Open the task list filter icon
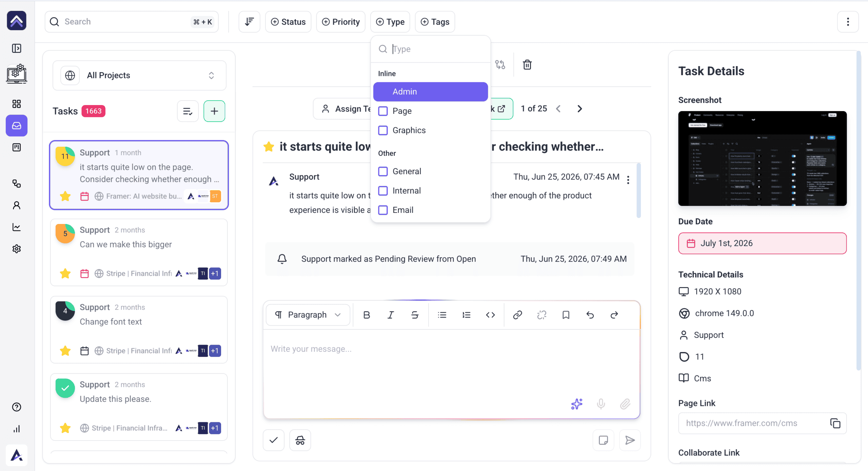Screen dimensions: 868x471 [188, 111]
